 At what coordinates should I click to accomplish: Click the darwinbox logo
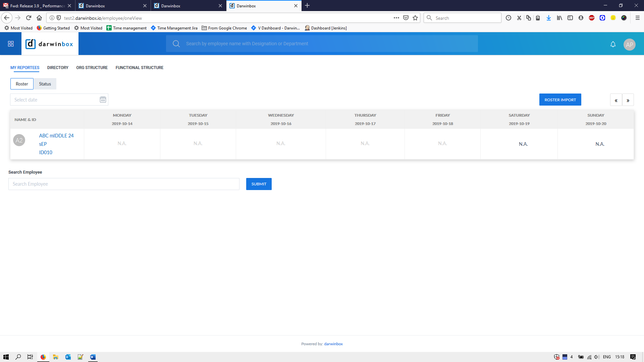pyautogui.click(x=50, y=44)
